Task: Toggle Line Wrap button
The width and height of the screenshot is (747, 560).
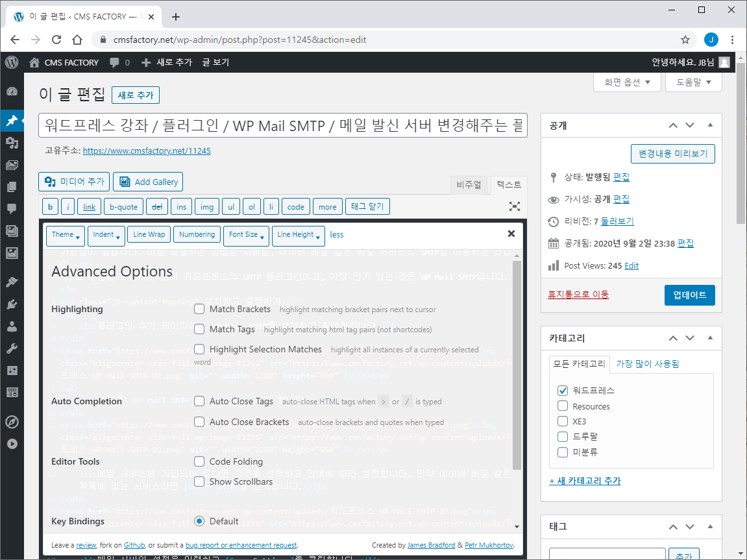Action: 149,234
